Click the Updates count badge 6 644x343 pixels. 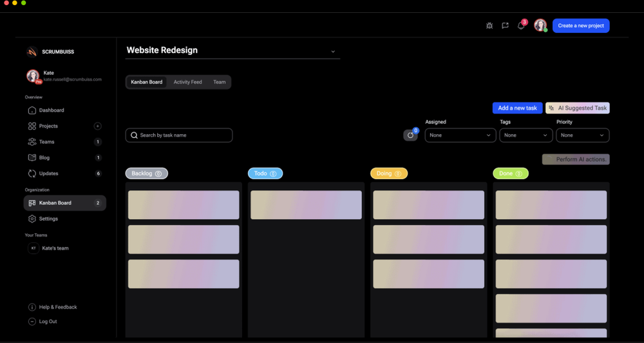coord(98,173)
